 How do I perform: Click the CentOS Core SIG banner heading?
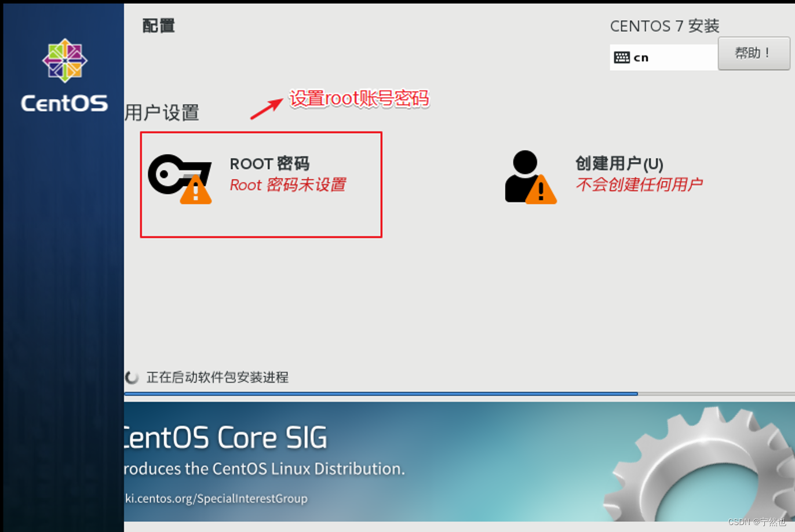pyautogui.click(x=225, y=438)
